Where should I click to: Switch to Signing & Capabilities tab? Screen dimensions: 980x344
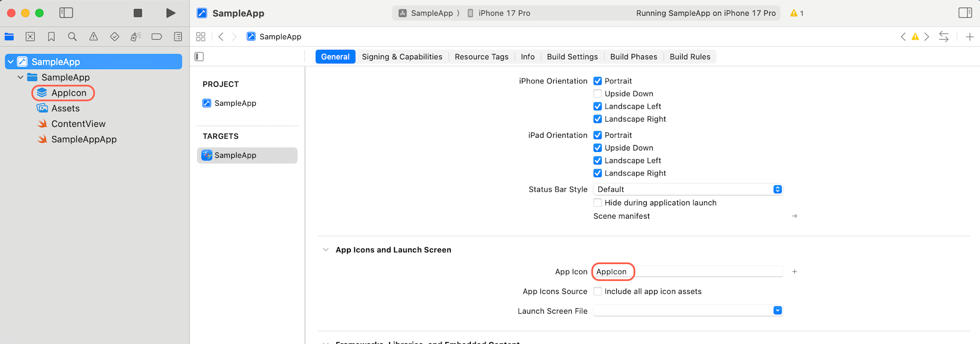tap(402, 57)
